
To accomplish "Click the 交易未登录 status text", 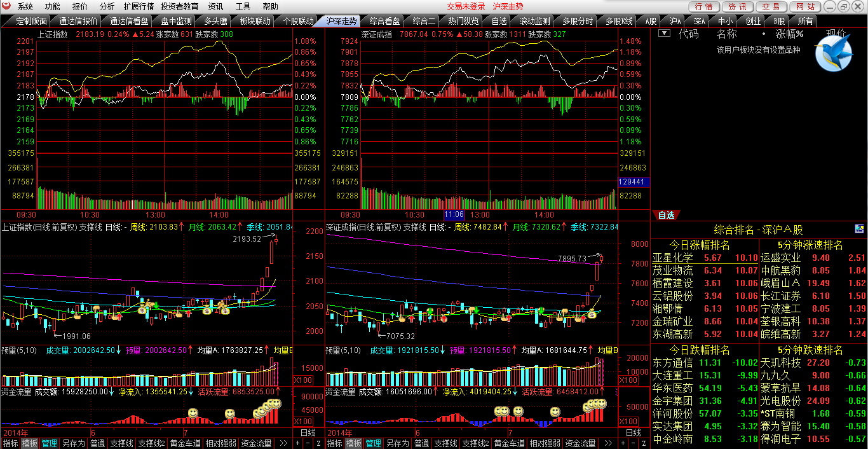I will (466, 6).
